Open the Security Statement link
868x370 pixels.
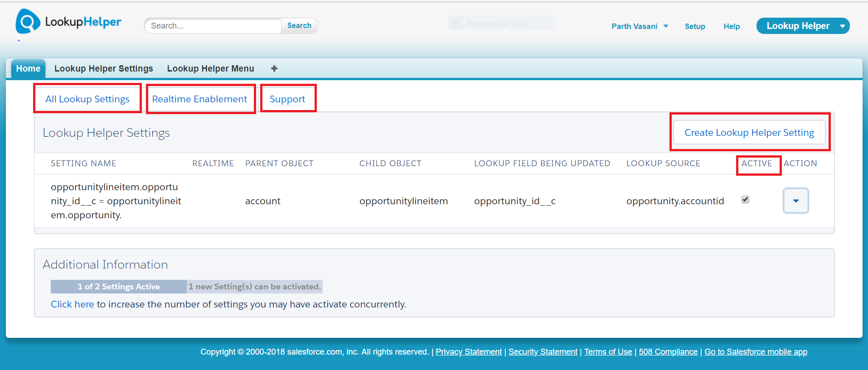point(543,352)
